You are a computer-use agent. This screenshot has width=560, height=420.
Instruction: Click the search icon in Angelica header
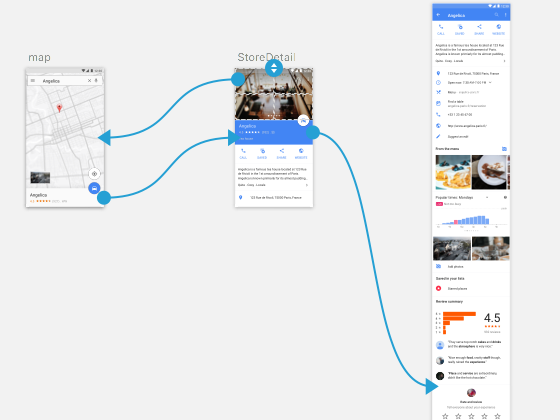[496, 15]
